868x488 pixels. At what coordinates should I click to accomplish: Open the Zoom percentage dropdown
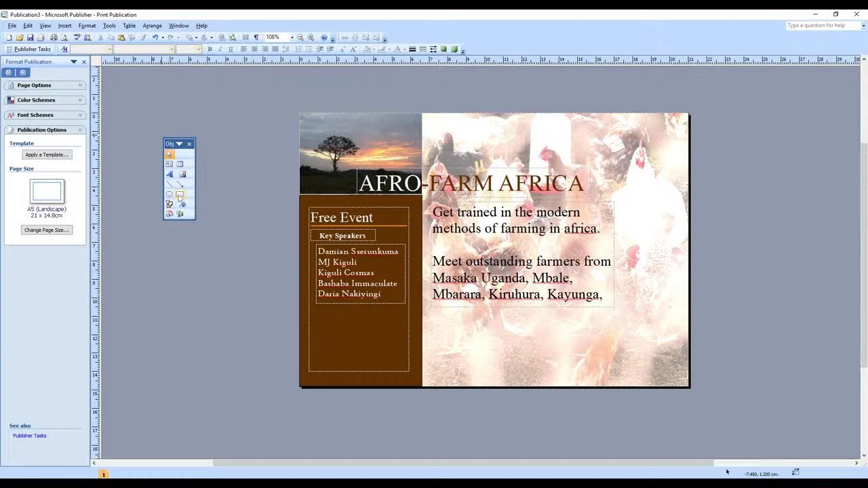[x=292, y=37]
